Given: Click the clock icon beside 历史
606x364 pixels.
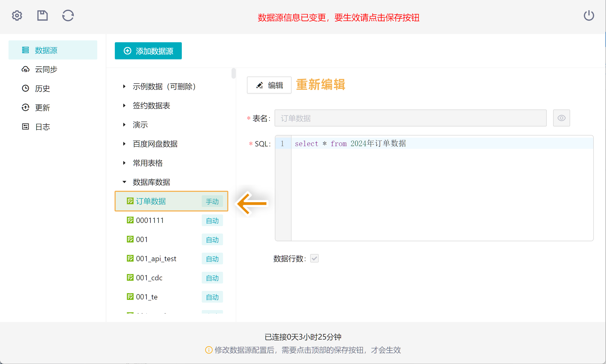Looking at the screenshot, I should point(26,88).
